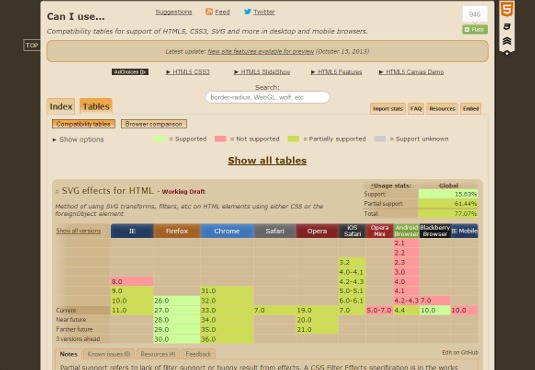Click the Firefox 27.0 cell

(x=177, y=310)
